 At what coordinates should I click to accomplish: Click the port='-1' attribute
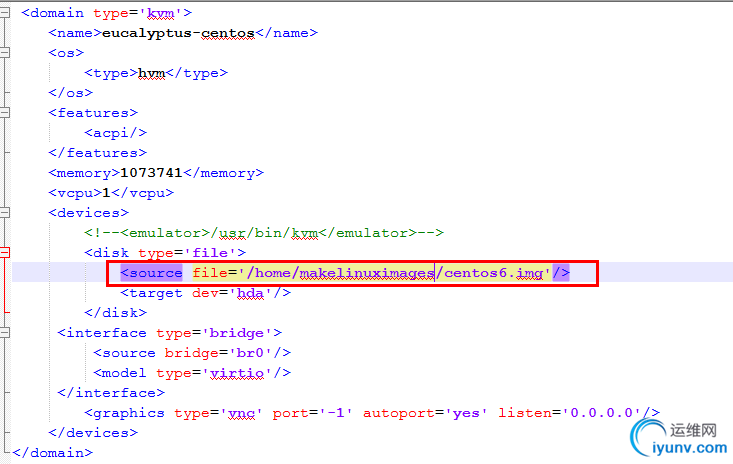[313, 413]
